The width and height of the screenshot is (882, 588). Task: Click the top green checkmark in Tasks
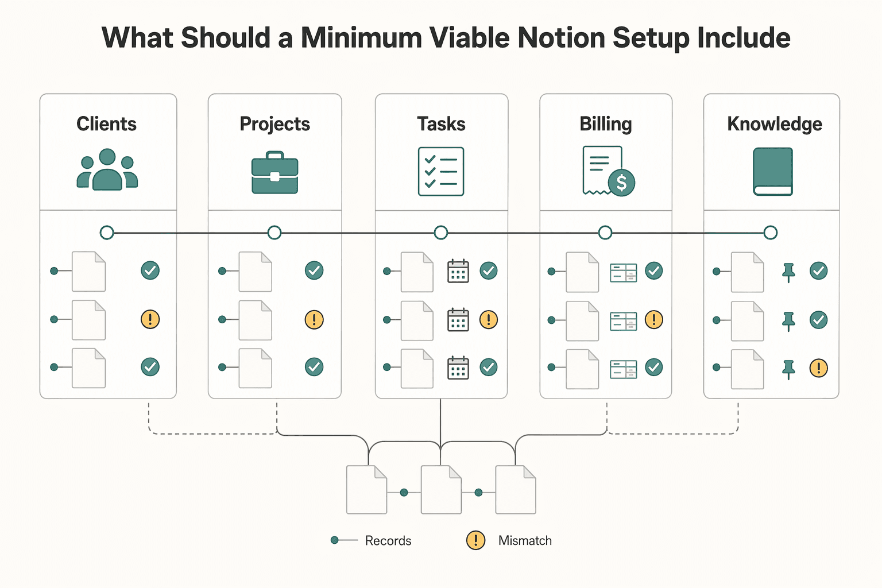coord(489,270)
